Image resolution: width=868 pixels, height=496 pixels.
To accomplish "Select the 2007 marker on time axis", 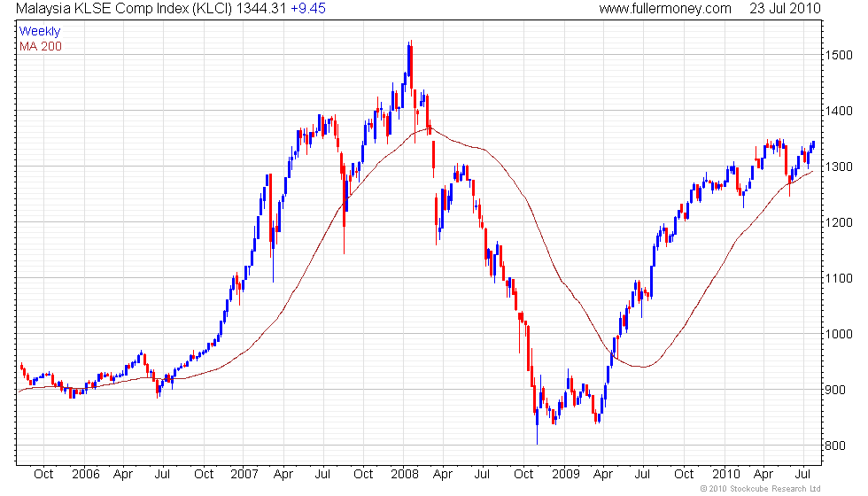I will pyautogui.click(x=244, y=474).
